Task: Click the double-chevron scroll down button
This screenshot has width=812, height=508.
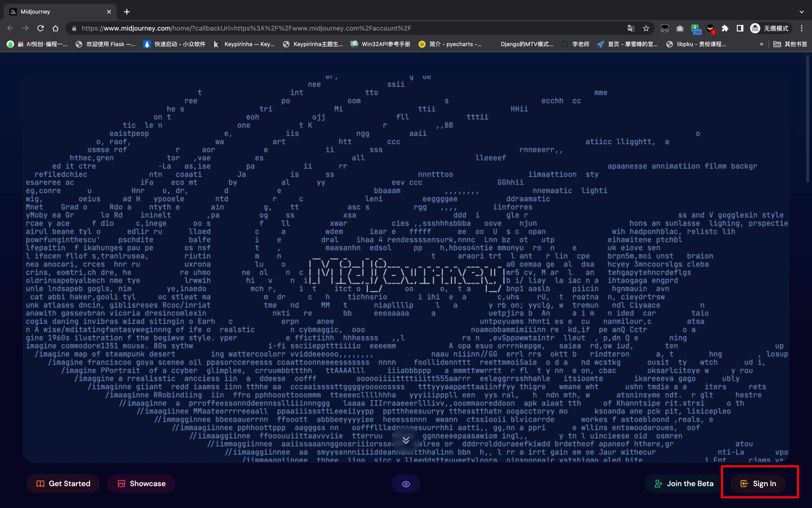Action: pyautogui.click(x=406, y=440)
